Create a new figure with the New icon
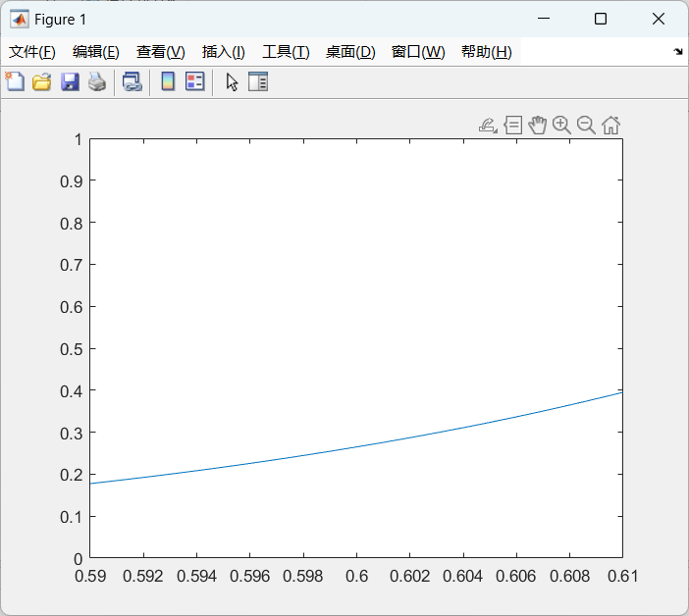689x616 pixels. click(x=15, y=81)
